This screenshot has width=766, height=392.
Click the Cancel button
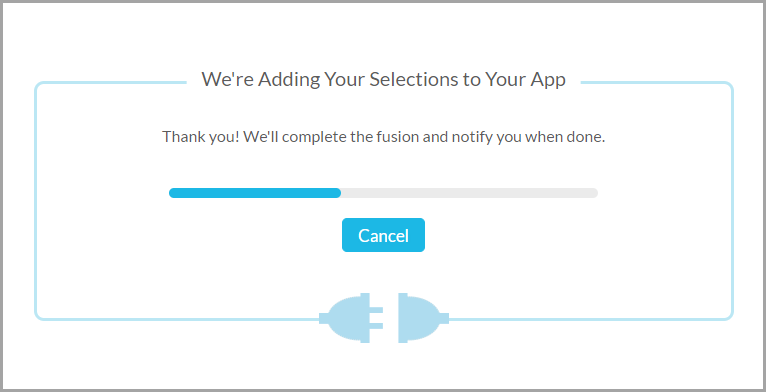[x=383, y=235]
